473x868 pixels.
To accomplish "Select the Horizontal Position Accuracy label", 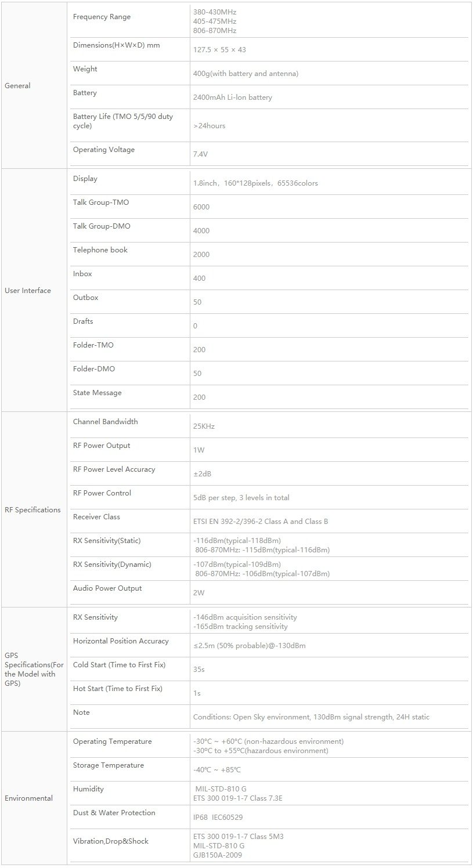I will (121, 641).
